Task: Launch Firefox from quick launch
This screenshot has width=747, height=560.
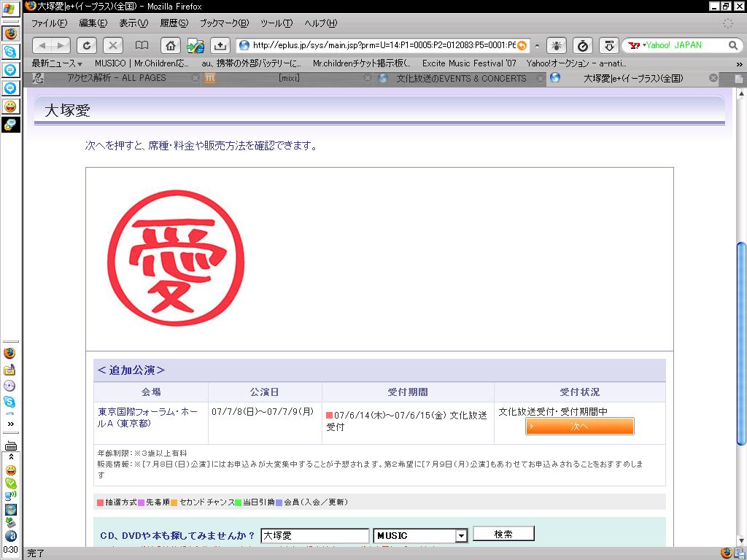Action: [9, 354]
